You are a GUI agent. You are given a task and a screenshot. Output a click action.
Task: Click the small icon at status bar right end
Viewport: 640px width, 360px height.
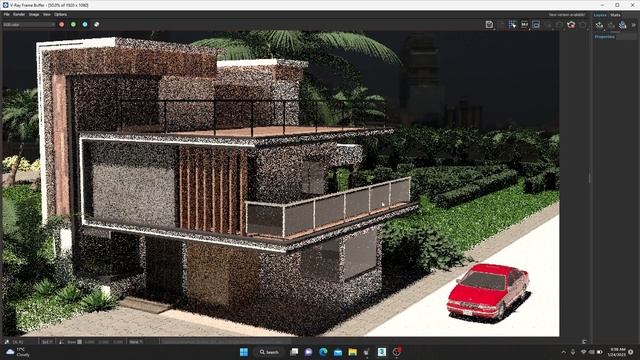[584, 342]
